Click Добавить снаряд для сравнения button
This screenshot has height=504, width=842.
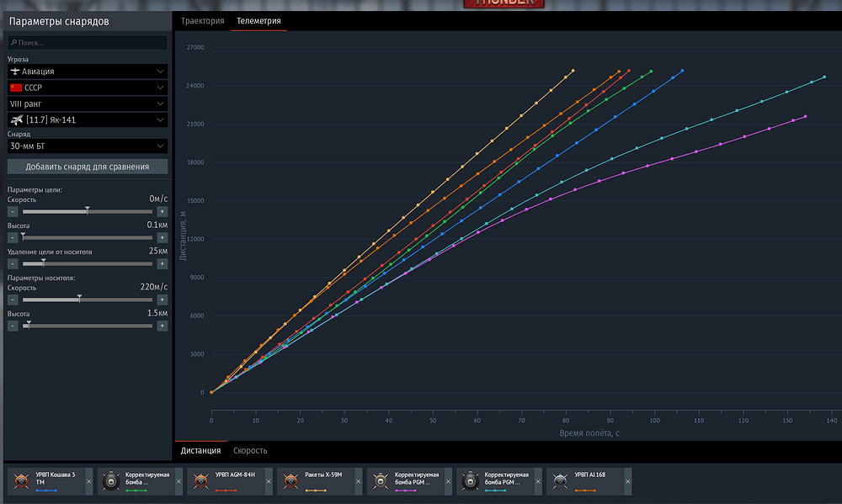88,167
